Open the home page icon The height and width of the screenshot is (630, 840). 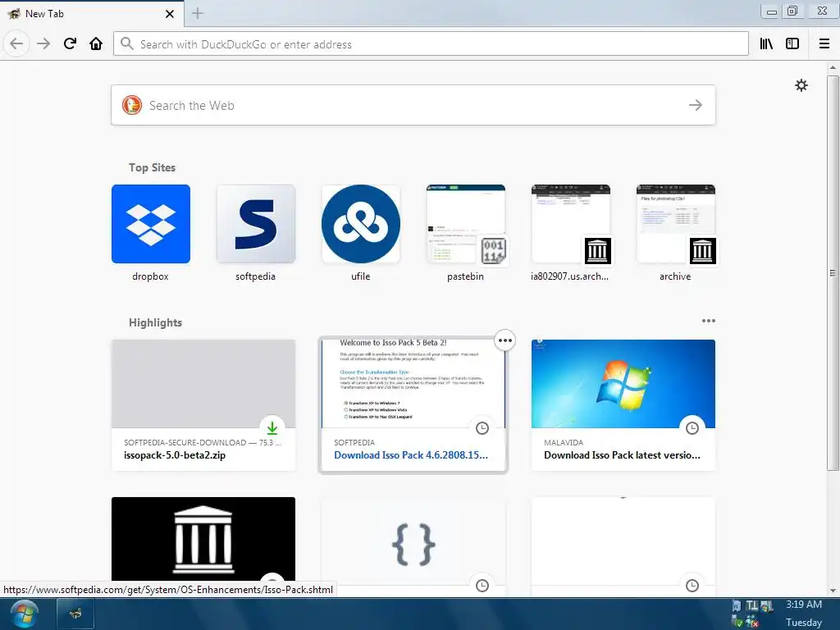point(96,44)
